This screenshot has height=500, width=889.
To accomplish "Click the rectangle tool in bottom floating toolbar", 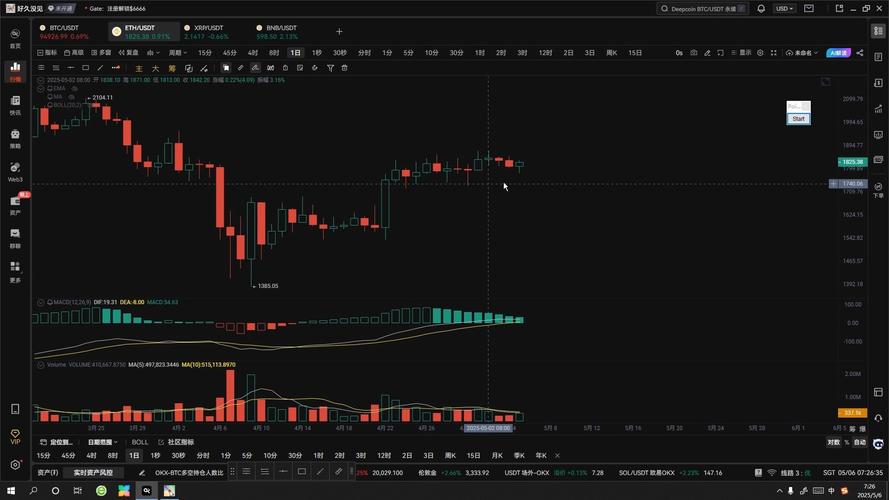I will tap(302, 471).
